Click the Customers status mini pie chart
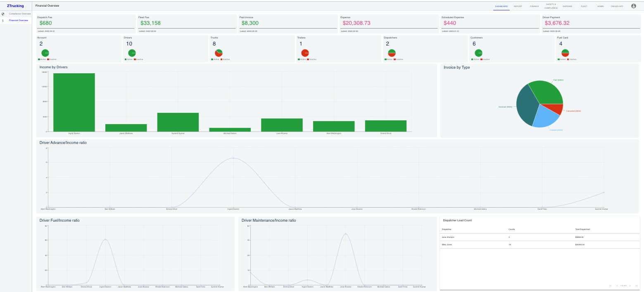644x292 pixels. coord(478,53)
